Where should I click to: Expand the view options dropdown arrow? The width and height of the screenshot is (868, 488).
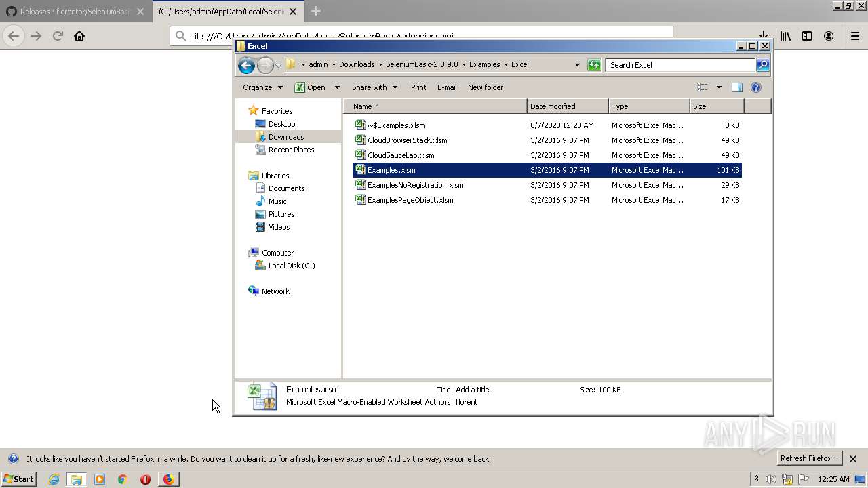click(x=719, y=87)
